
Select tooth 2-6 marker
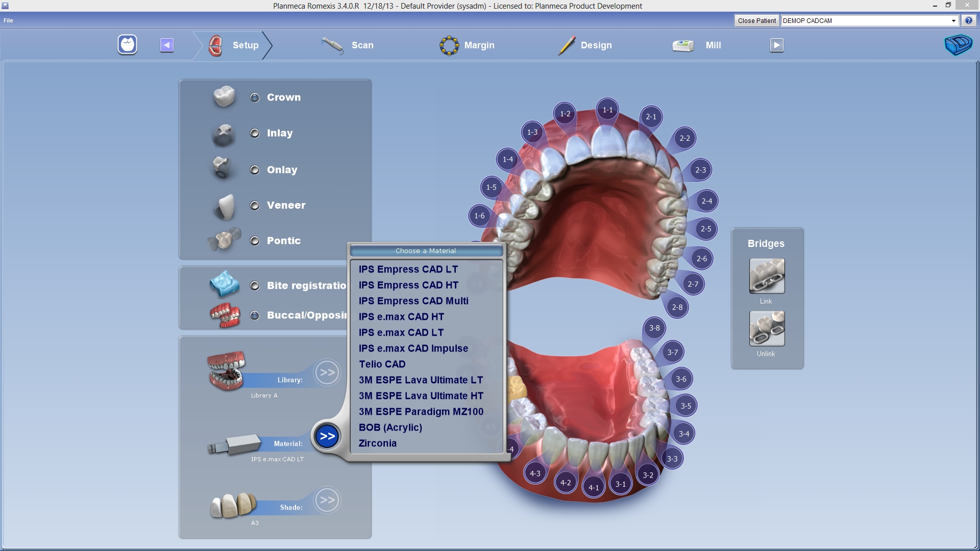pos(702,259)
